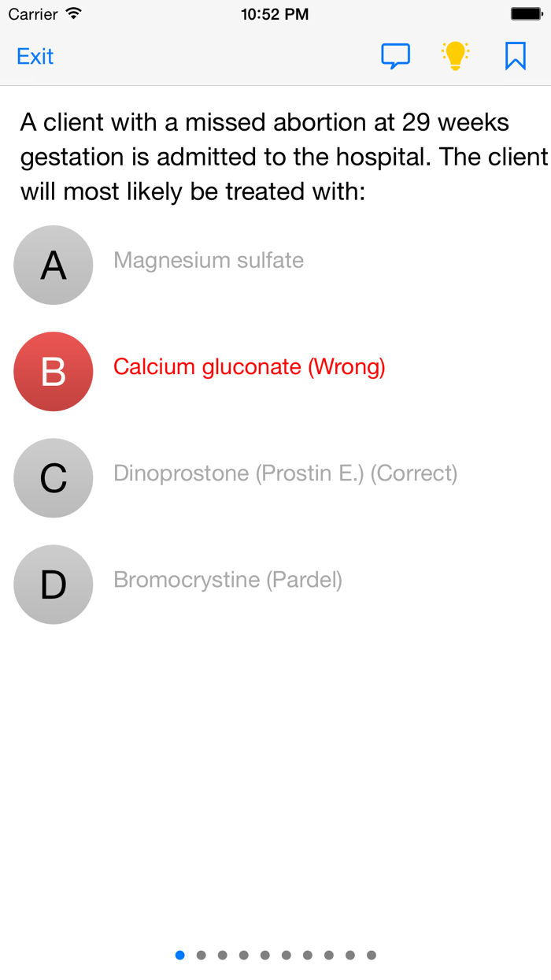Select the circled letter A icon
This screenshot has height=980, width=551.
click(x=53, y=265)
